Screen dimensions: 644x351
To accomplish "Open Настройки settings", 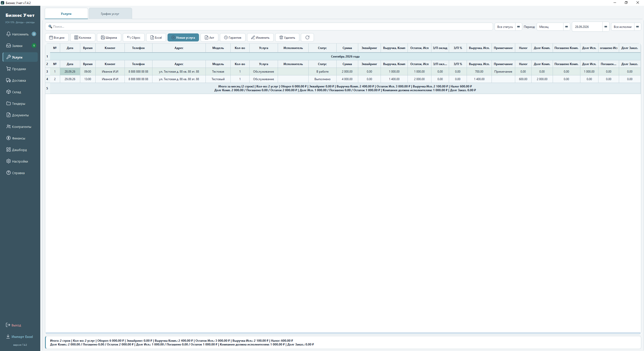I will point(20,161).
